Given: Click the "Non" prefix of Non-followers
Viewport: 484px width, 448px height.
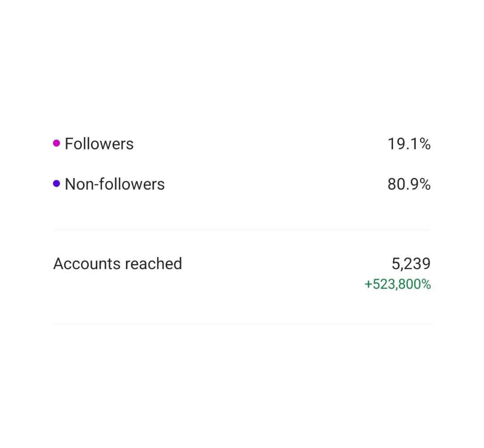Looking at the screenshot, I should click(76, 184).
